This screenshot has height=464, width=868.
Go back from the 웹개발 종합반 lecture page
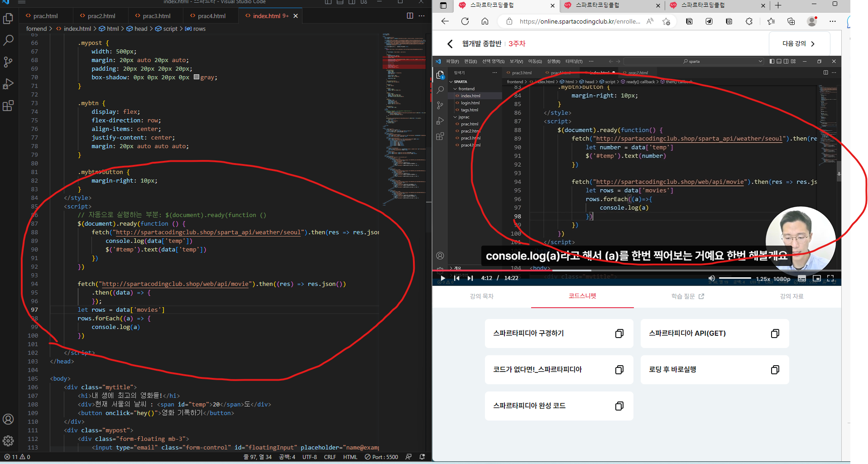pyautogui.click(x=450, y=44)
